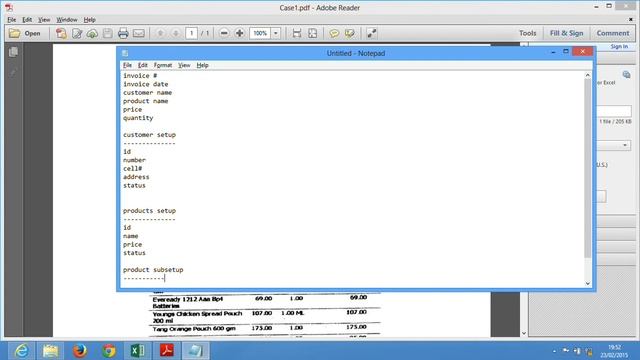Click the email envelope icon
The image size is (640, 360).
139,33
